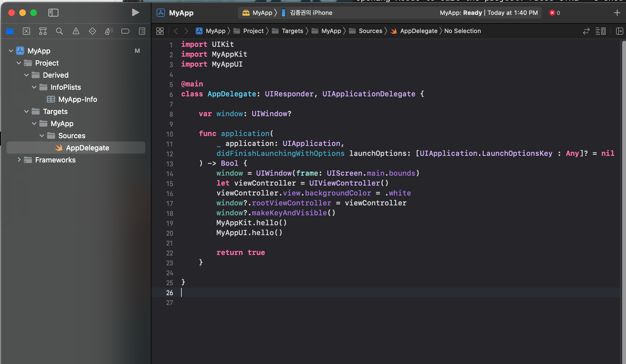Choose the iPhone run destination
This screenshot has height=364, width=626.
(x=311, y=13)
